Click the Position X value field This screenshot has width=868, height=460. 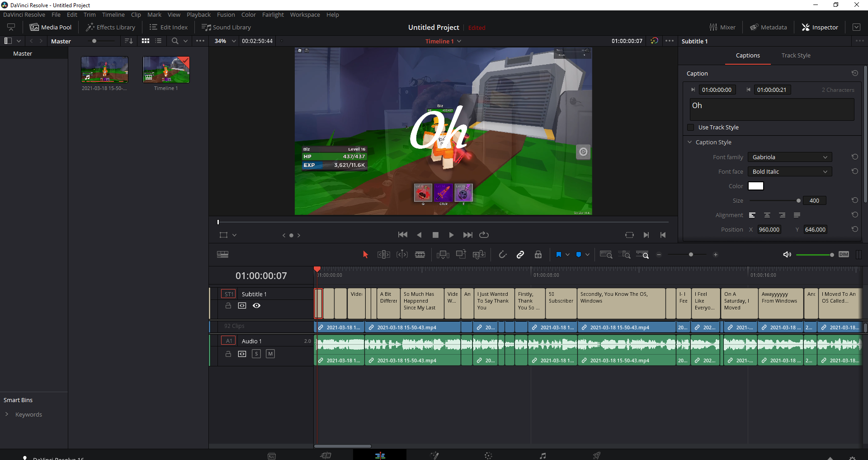click(x=769, y=229)
